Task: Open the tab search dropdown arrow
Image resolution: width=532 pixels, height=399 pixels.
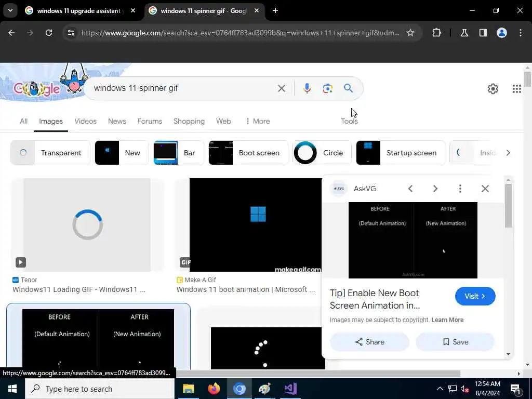Action: tap(10, 10)
